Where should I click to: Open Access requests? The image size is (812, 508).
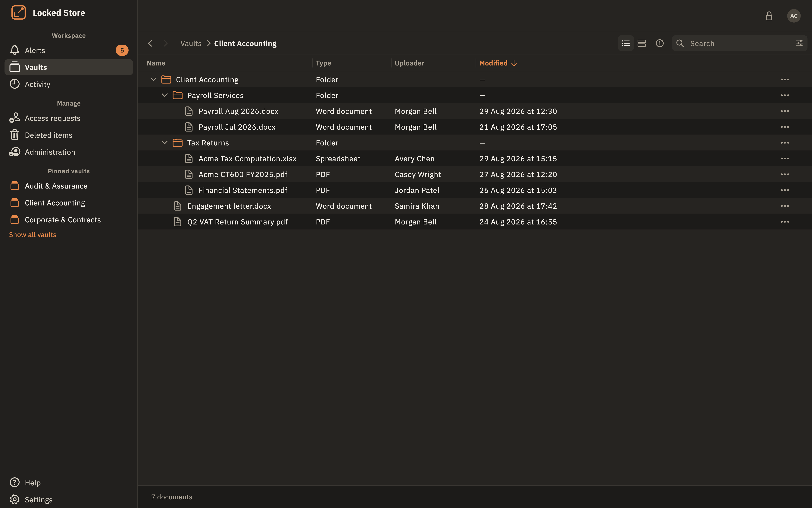click(x=69, y=118)
